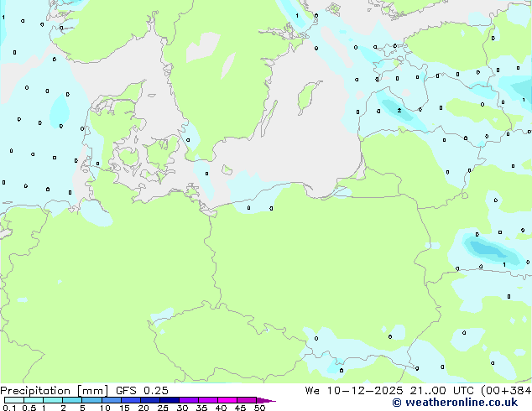Pick the 20–25 mm dark blue swatch
Image resolution: width=532 pixels, height=411 pixels.
pos(150,400)
